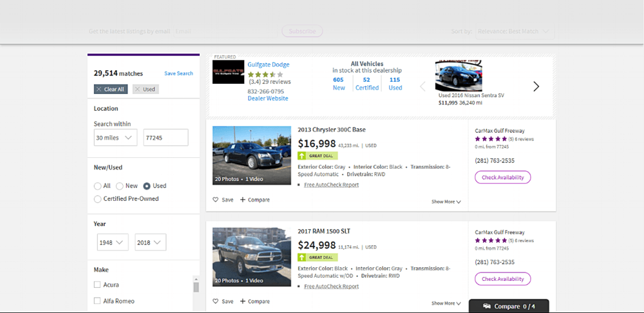This screenshot has height=313, width=644.
Task: Remove the Used filter tag
Action: coord(146,89)
